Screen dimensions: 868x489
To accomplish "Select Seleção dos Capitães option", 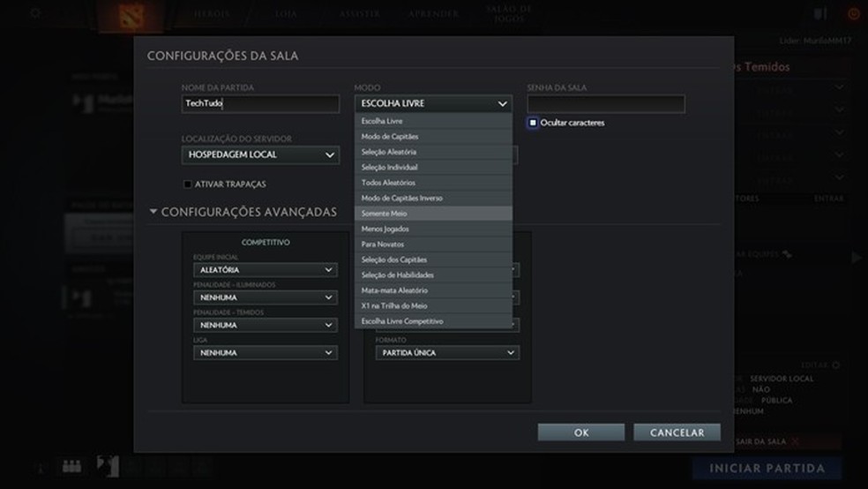I will tap(433, 260).
